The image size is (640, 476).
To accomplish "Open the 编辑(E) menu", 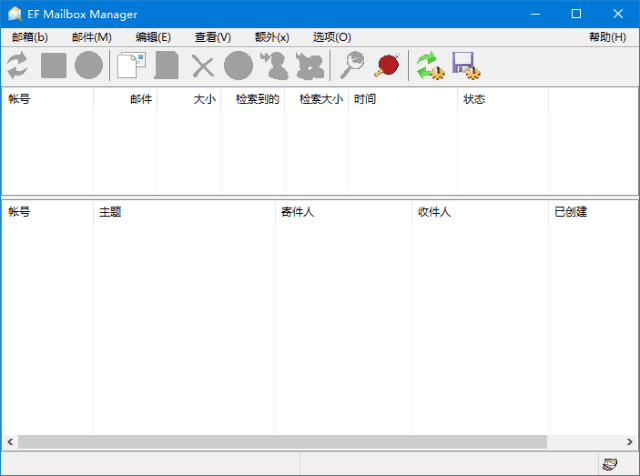I will point(153,37).
